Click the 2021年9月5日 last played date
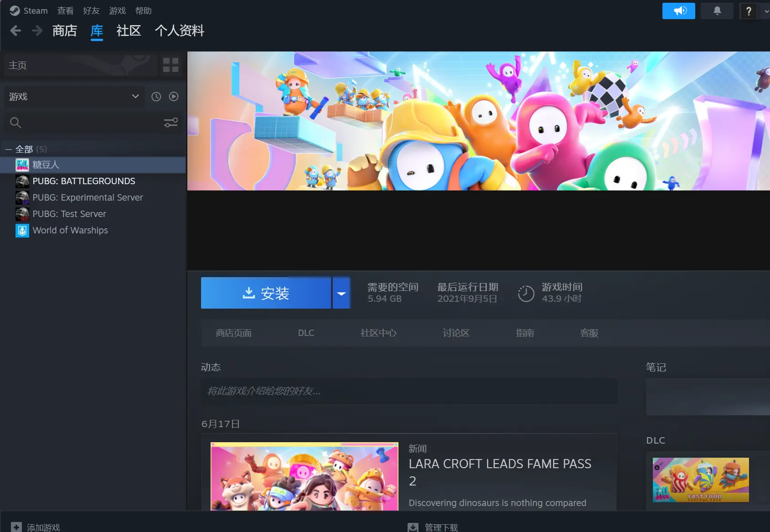Screen dimensions: 770x532 467,299
